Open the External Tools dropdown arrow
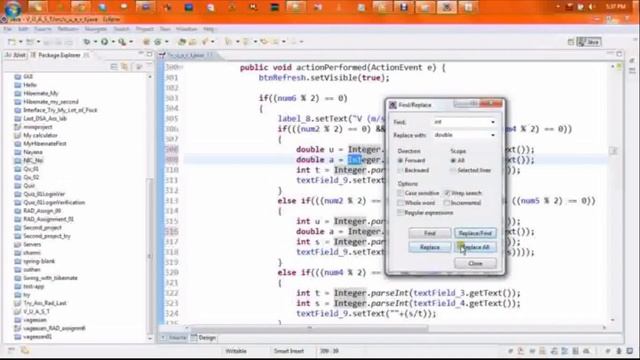 pos(131,42)
